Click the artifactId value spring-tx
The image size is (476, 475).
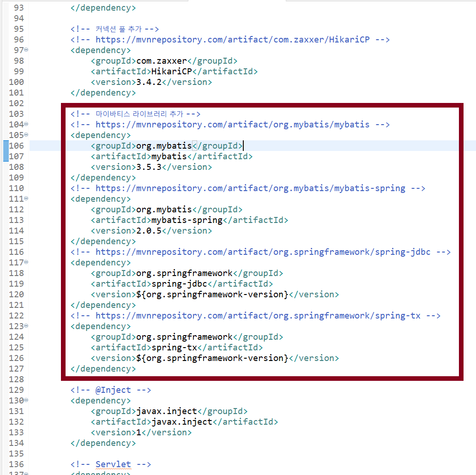point(174,348)
